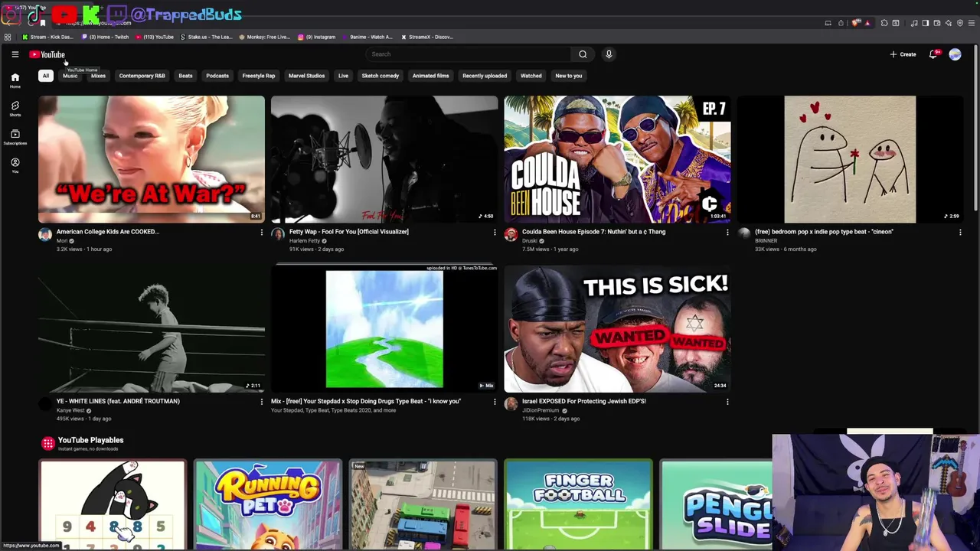980x551 pixels.
Task: Select the Beats filter chip
Action: 185,76
